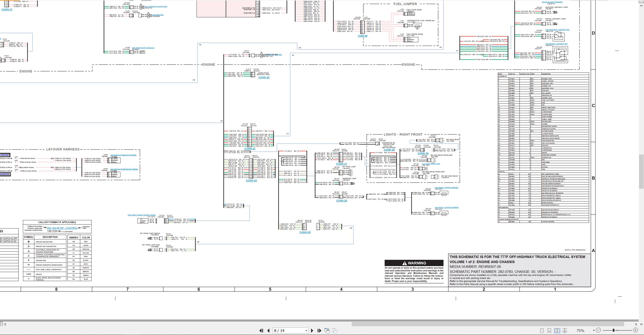Click the WARNING box heading
This screenshot has height=335, width=644.
tap(414, 263)
